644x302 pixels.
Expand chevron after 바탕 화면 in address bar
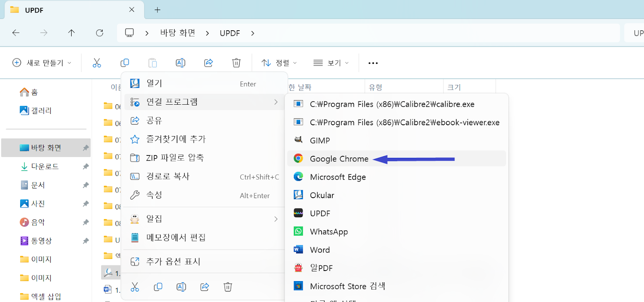coord(207,33)
